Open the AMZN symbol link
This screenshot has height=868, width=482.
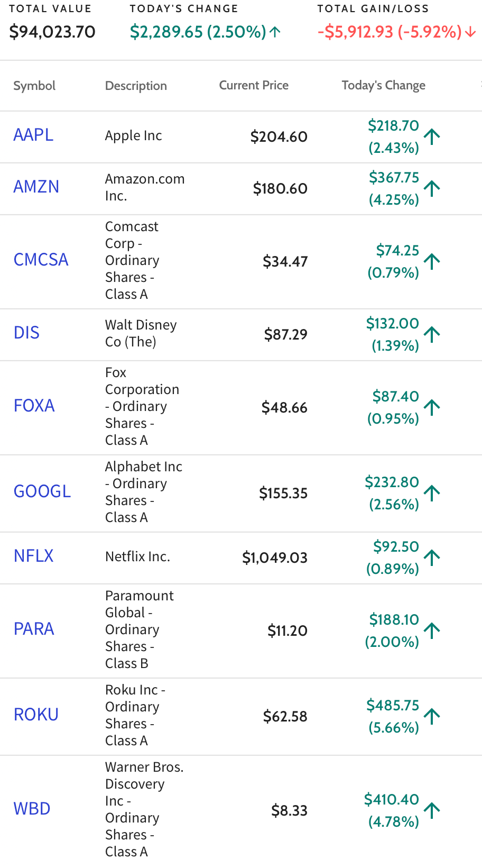tap(36, 187)
